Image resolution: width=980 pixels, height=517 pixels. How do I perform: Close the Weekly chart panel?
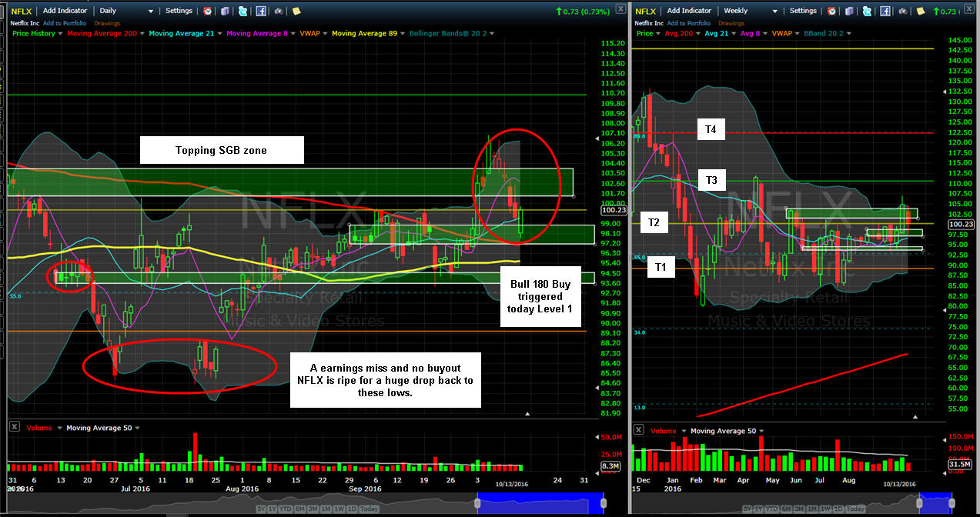[x=969, y=9]
